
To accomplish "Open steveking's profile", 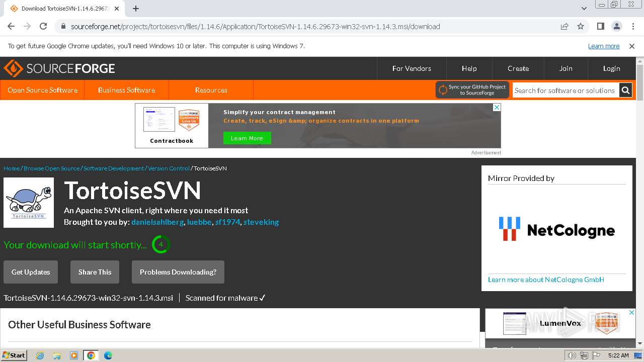I will [x=261, y=222].
